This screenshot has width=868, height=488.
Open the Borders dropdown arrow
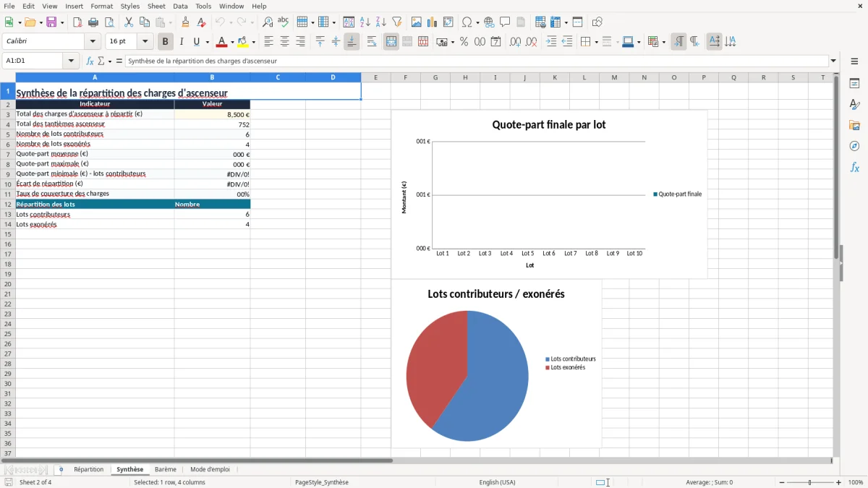click(595, 42)
